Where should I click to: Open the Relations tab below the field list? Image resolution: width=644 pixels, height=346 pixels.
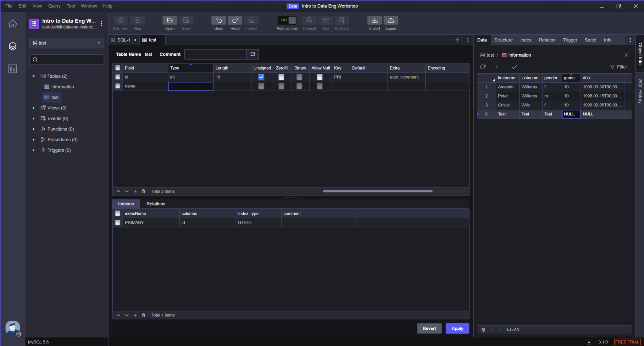tap(156, 204)
